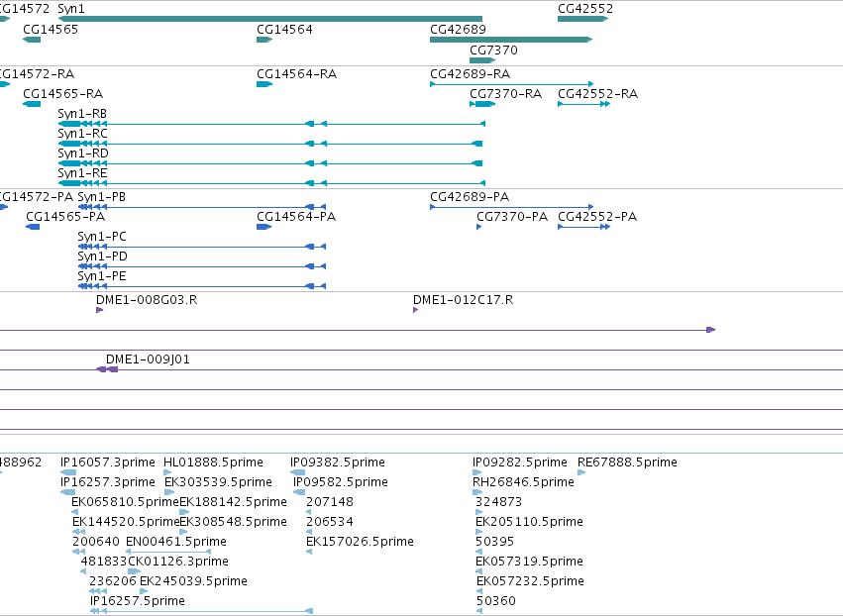Select the CG42552-PA protein label
The width and height of the screenshot is (843, 616).
[597, 217]
